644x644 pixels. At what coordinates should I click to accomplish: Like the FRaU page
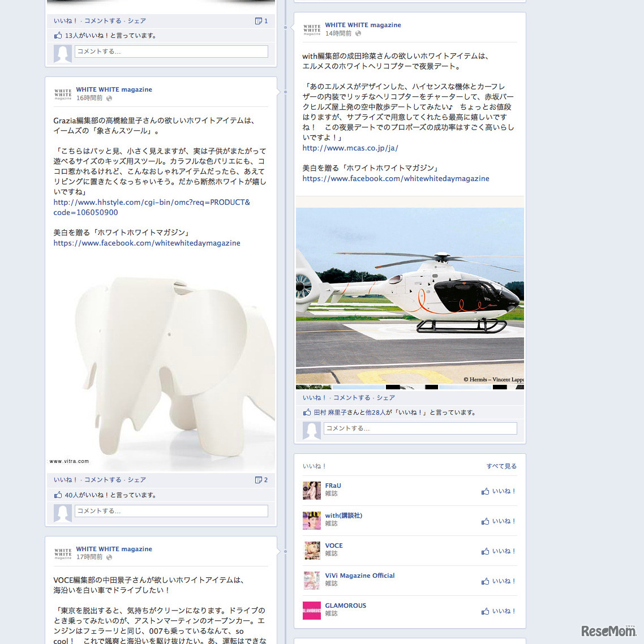498,491
